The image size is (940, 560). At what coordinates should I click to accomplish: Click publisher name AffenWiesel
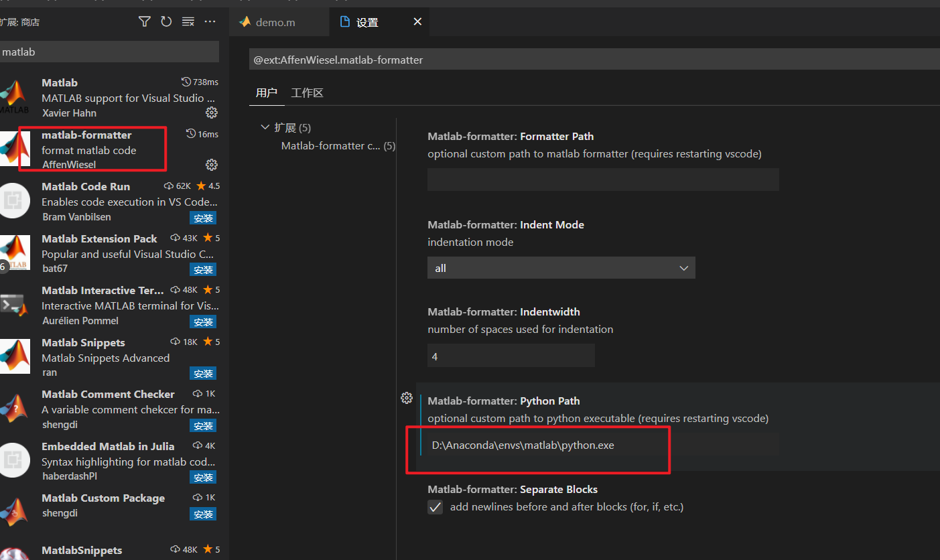[69, 165]
